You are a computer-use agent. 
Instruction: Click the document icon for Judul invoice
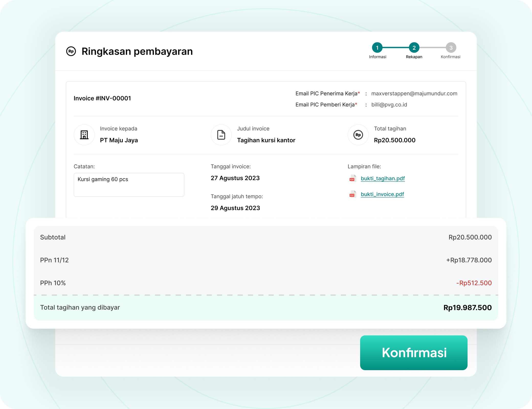click(221, 135)
